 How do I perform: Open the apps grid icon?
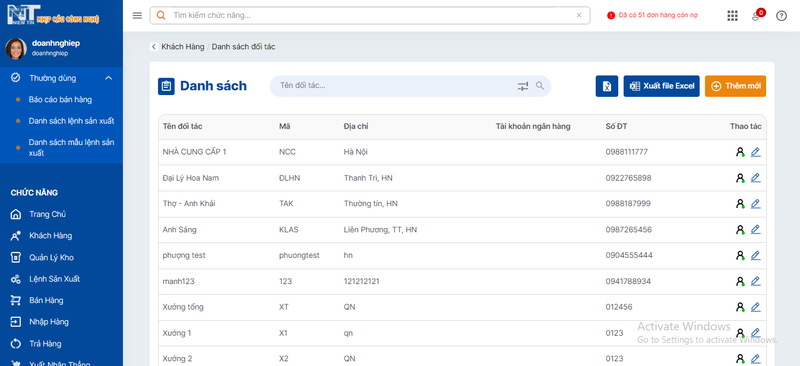click(x=732, y=15)
